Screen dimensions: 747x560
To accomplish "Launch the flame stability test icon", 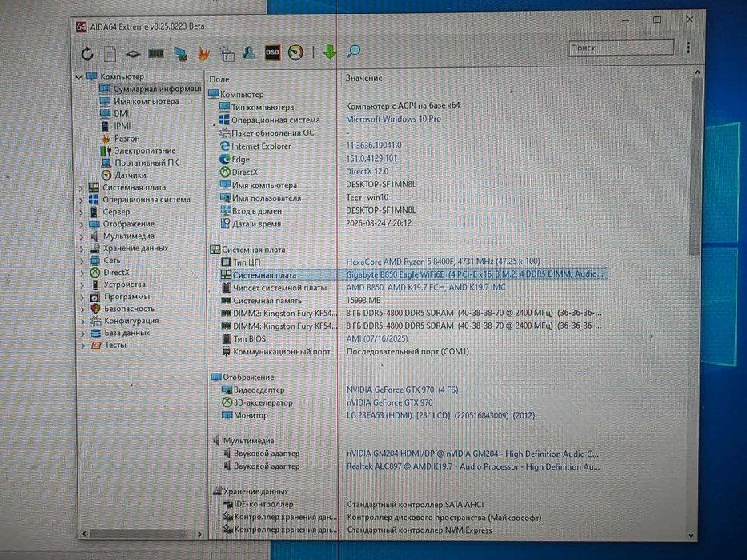I will (x=203, y=54).
